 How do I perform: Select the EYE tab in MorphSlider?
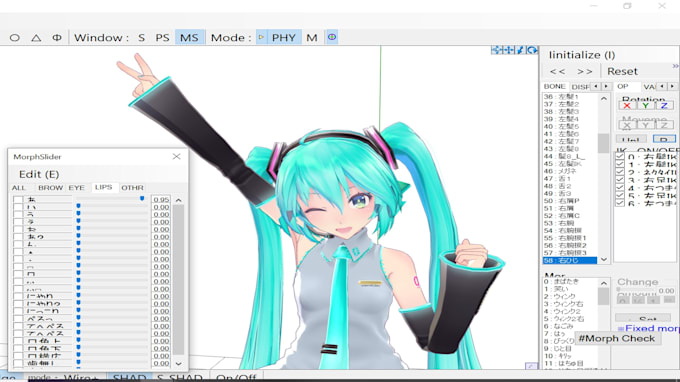click(76, 188)
